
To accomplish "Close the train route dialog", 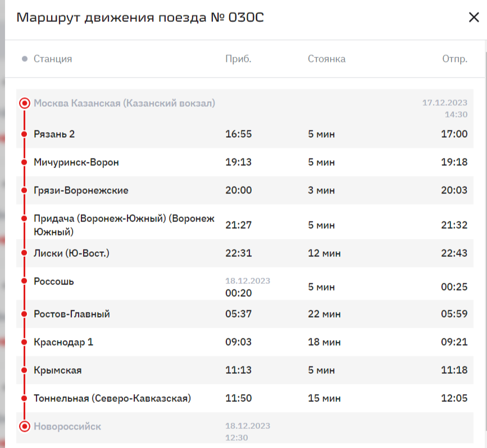I will click(x=474, y=17).
